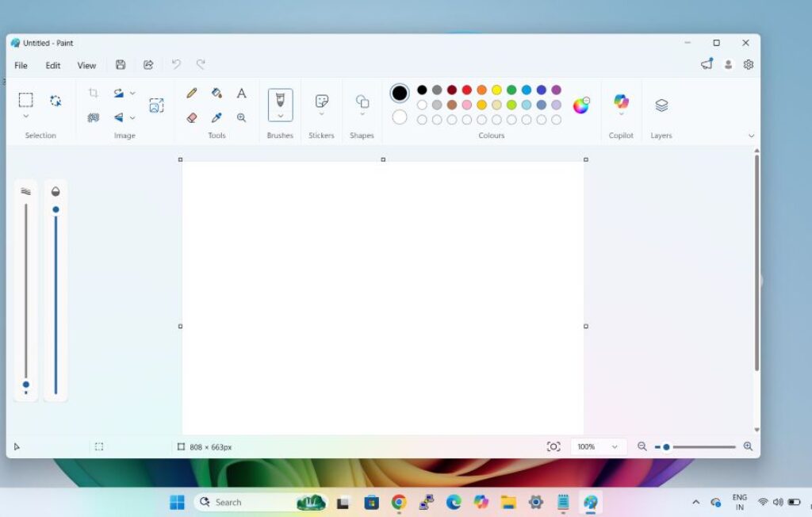The width and height of the screenshot is (812, 517).
Task: Click the zoom in magnifier
Action: coord(748,446)
